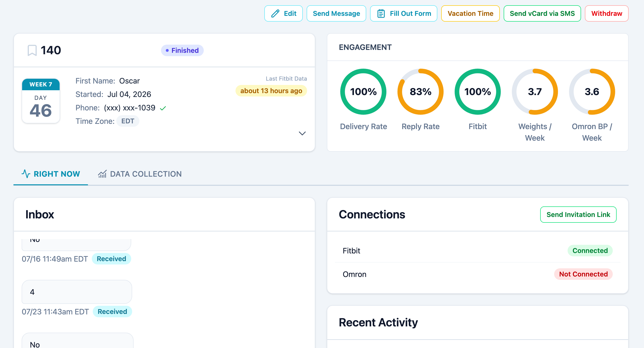This screenshot has height=348, width=644.
Task: Click the chart icon beside Data Collection
Action: coord(102,174)
